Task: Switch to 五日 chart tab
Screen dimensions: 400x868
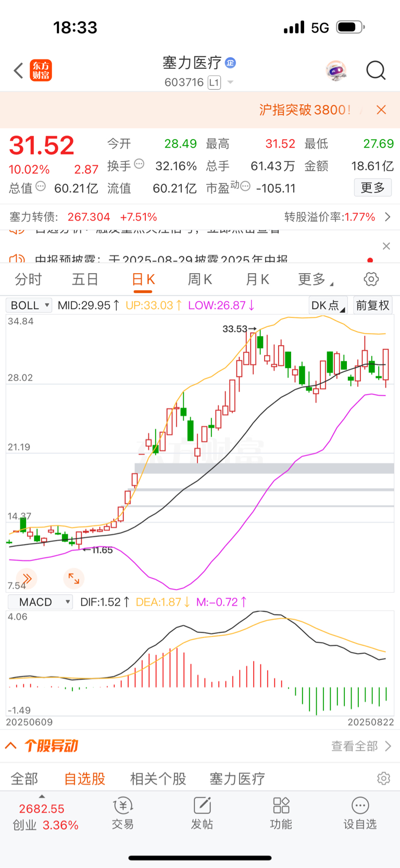Action: (85, 279)
